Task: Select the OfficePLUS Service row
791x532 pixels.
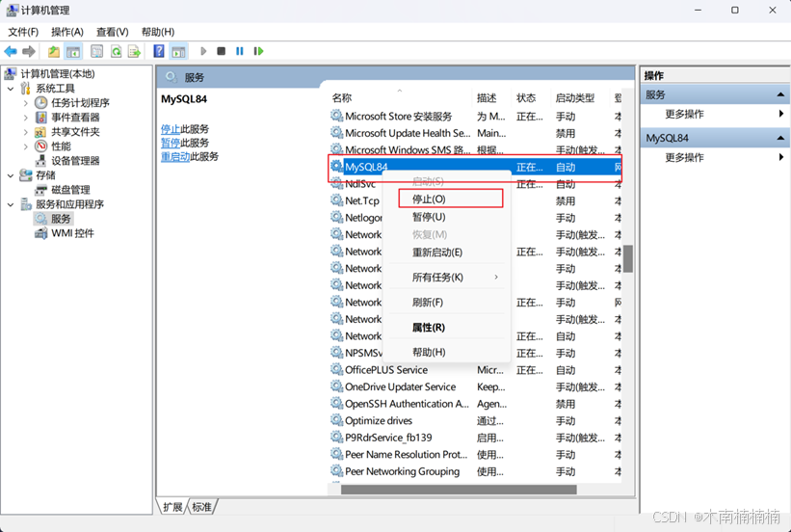Action: 475,370
